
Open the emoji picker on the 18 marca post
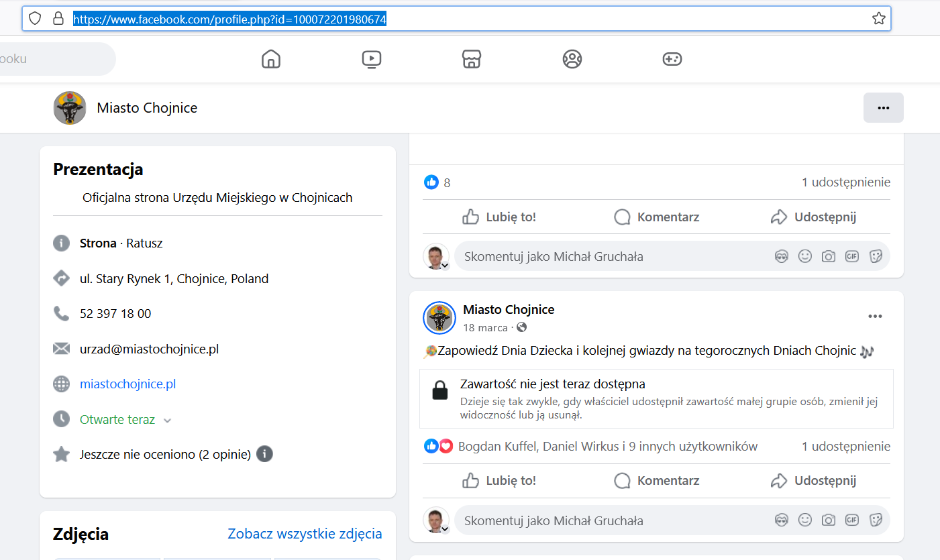click(804, 520)
